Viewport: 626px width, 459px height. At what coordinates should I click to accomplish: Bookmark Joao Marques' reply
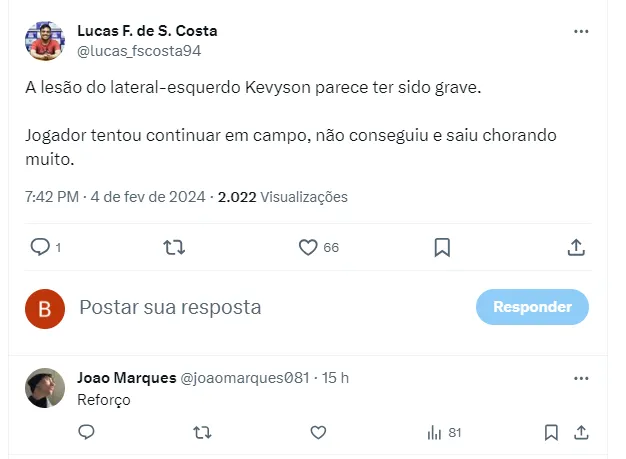(x=551, y=433)
